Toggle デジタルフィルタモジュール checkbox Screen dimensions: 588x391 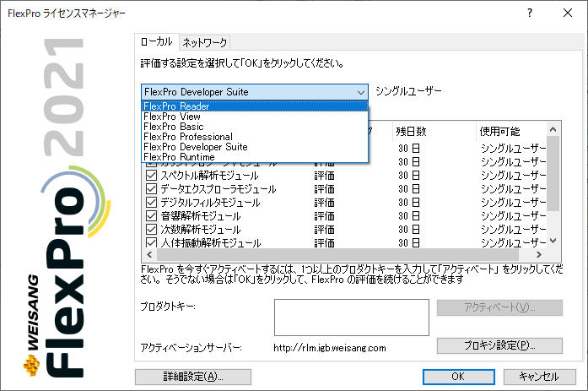(x=152, y=202)
